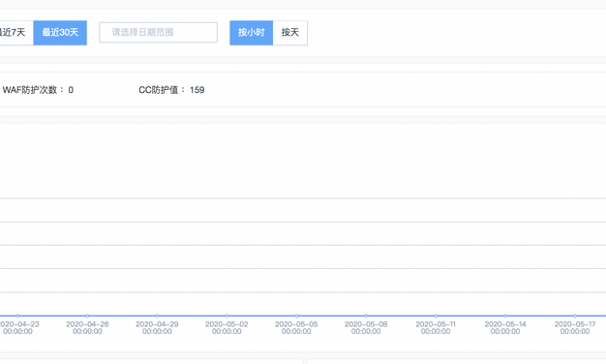Viewport: 606px width, 364px height.
Task: Click data point at 2020-05-14
Action: click(x=505, y=316)
